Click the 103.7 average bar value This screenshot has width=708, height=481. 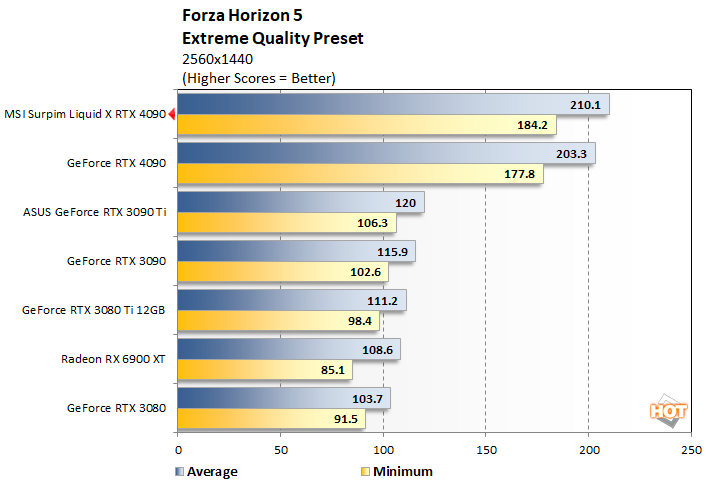pos(367,399)
